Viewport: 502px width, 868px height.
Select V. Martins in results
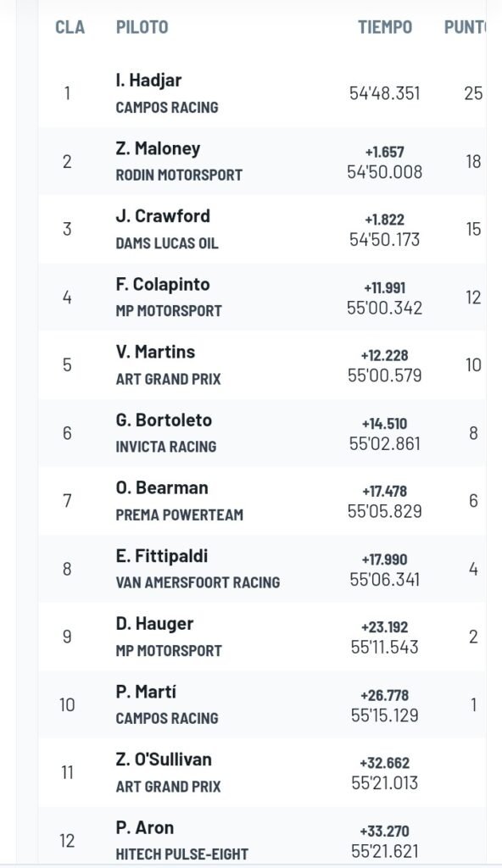click(x=155, y=352)
